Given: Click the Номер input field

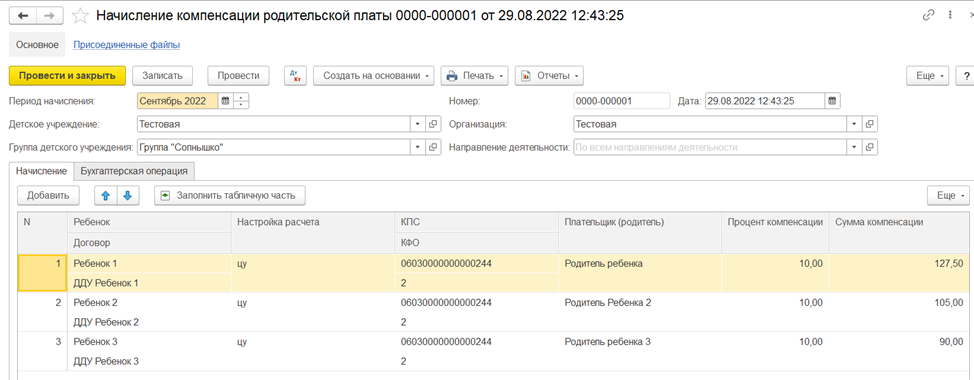Looking at the screenshot, I should pos(622,101).
